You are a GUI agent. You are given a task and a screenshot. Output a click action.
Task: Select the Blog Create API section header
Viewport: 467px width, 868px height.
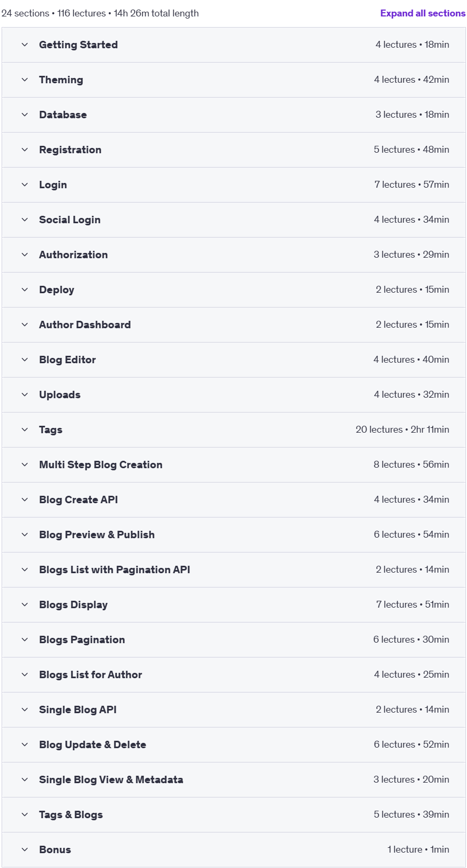(x=233, y=499)
